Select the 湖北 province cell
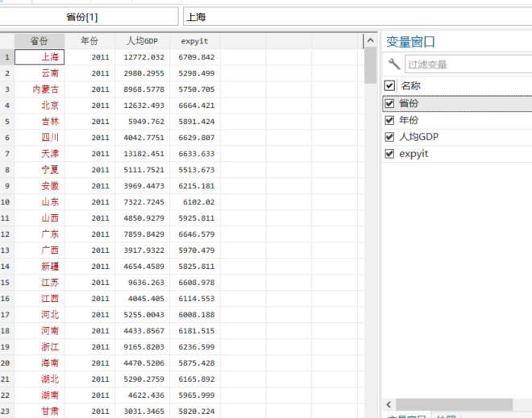The height and width of the screenshot is (418, 532). click(39, 379)
